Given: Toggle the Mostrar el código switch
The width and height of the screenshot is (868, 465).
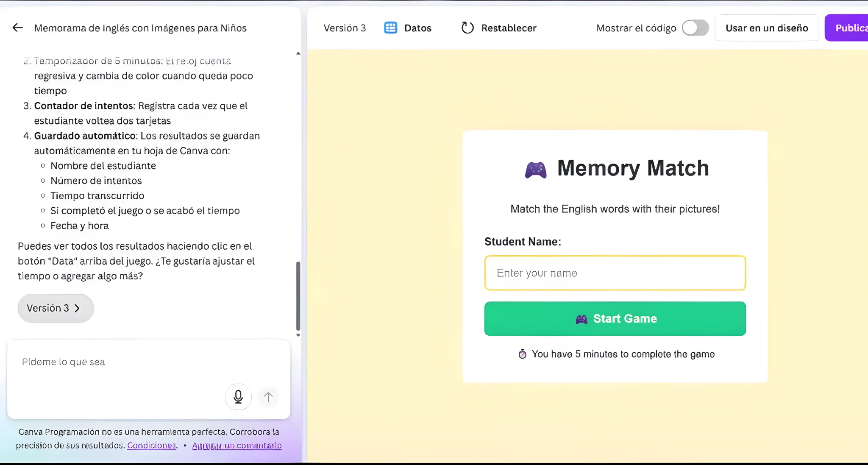Looking at the screenshot, I should tap(695, 28).
